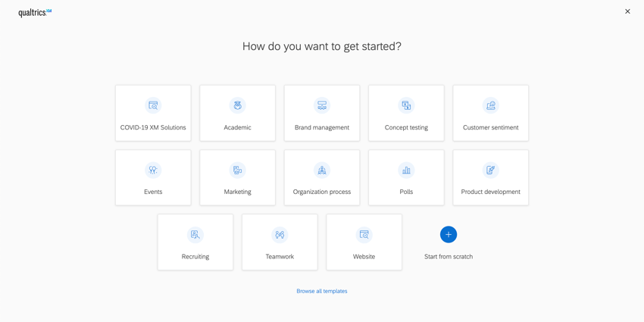Choose the Academic label text

(x=237, y=128)
